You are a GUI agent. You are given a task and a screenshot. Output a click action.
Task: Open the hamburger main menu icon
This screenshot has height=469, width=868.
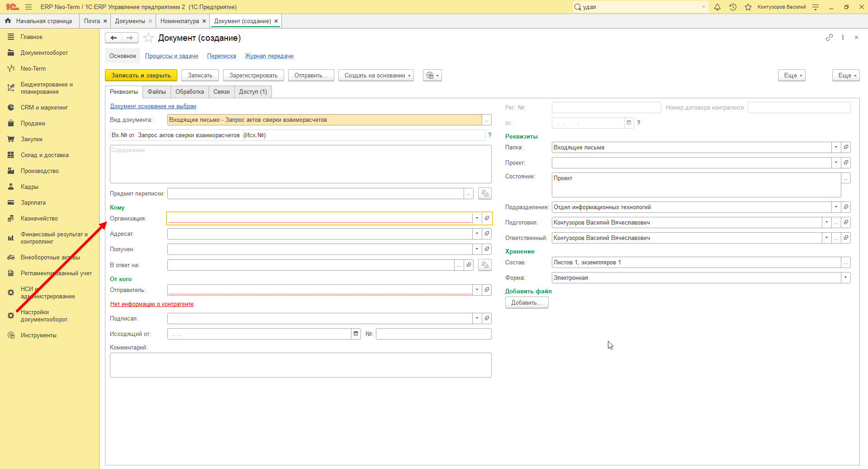28,7
